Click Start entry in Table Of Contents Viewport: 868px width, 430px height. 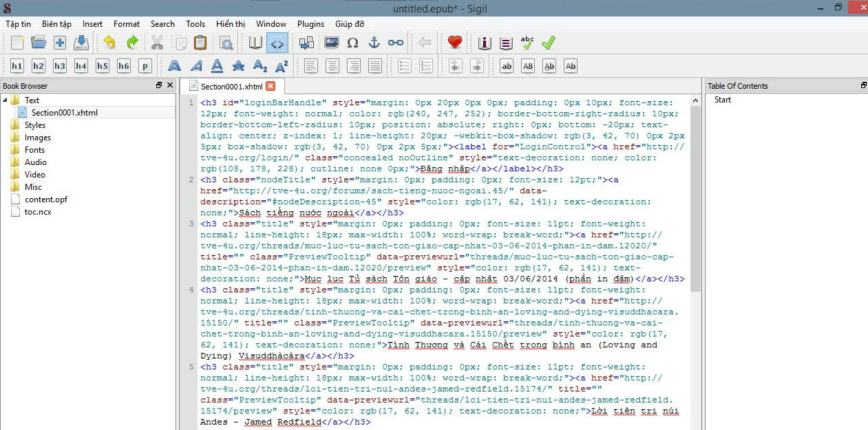(723, 100)
